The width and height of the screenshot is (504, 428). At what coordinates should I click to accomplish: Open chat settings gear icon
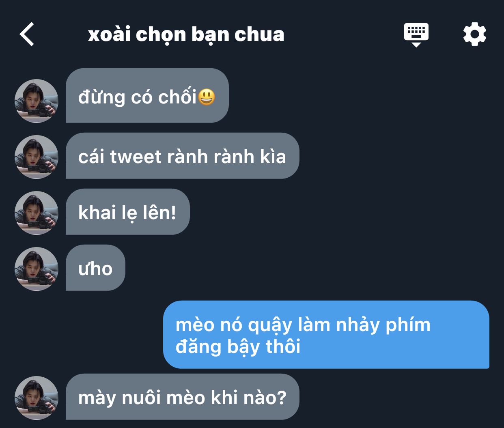475,34
